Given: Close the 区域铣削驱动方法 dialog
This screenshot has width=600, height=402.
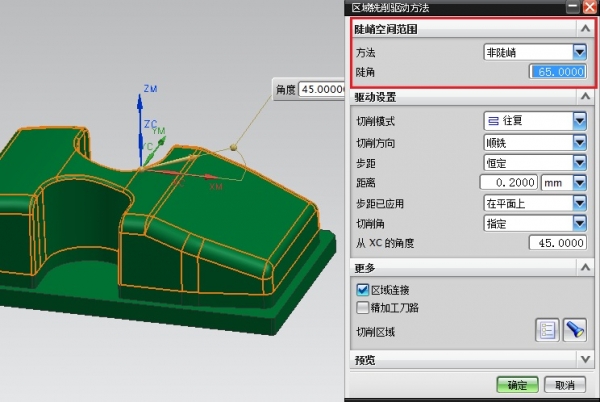Looking at the screenshot, I should pyautogui.click(x=590, y=7).
